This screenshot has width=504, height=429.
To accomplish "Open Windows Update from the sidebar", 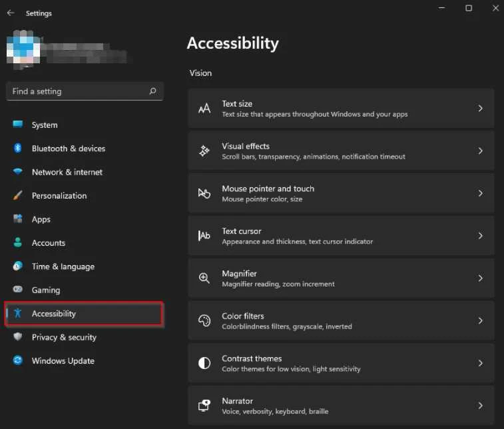I will pyautogui.click(x=63, y=361).
